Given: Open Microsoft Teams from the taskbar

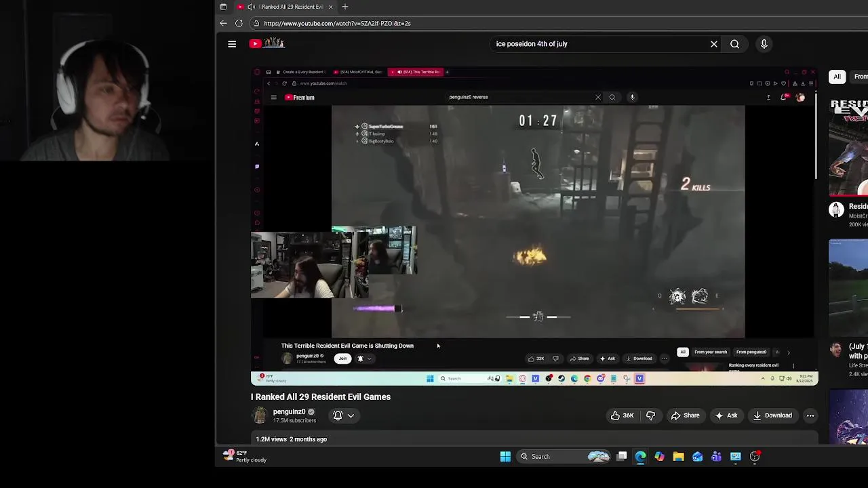Looking at the screenshot, I should 716,457.
